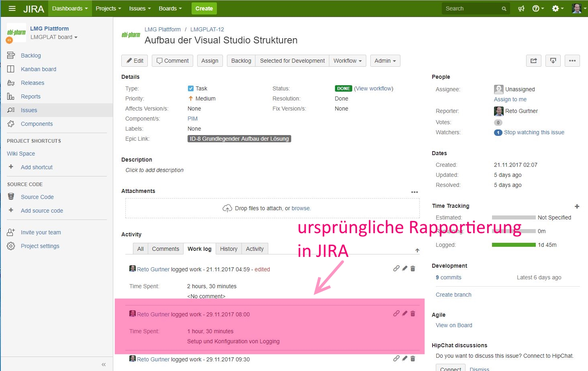Select the Work log tab
This screenshot has width=588, height=371.
[200, 249]
